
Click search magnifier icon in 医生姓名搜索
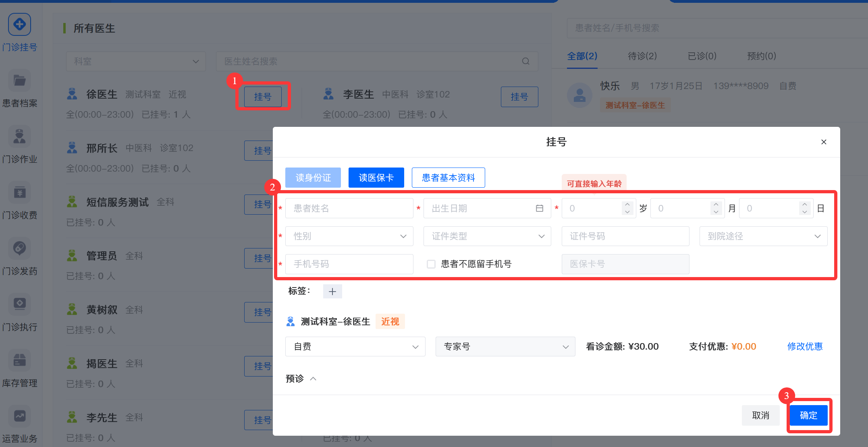pyautogui.click(x=525, y=61)
